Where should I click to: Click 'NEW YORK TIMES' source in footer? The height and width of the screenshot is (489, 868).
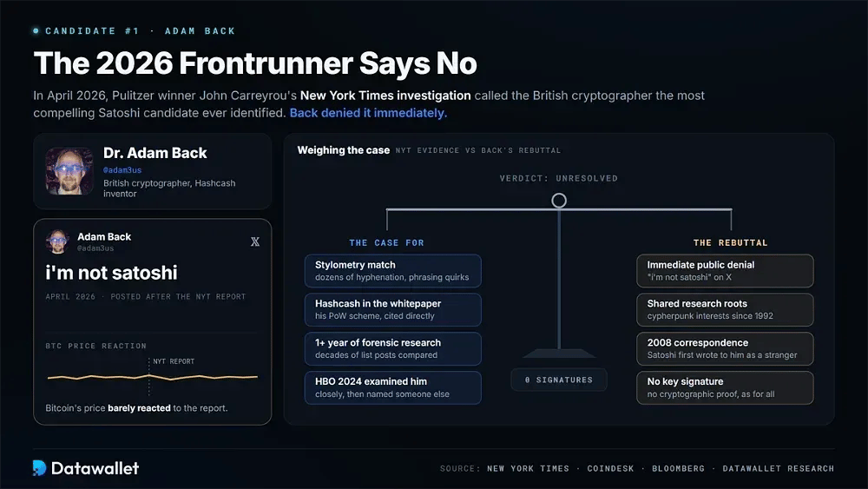coord(528,468)
